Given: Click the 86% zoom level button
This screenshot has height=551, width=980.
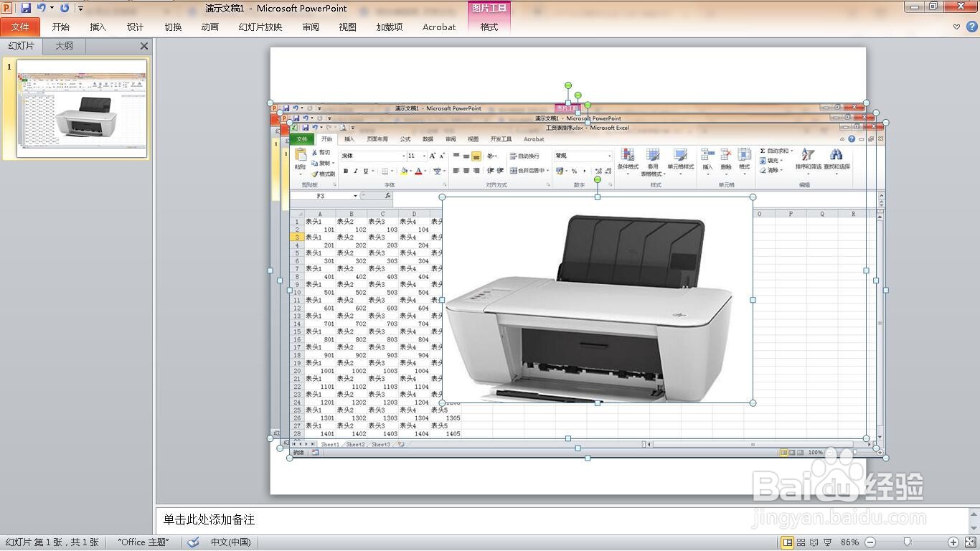Looking at the screenshot, I should 850,542.
